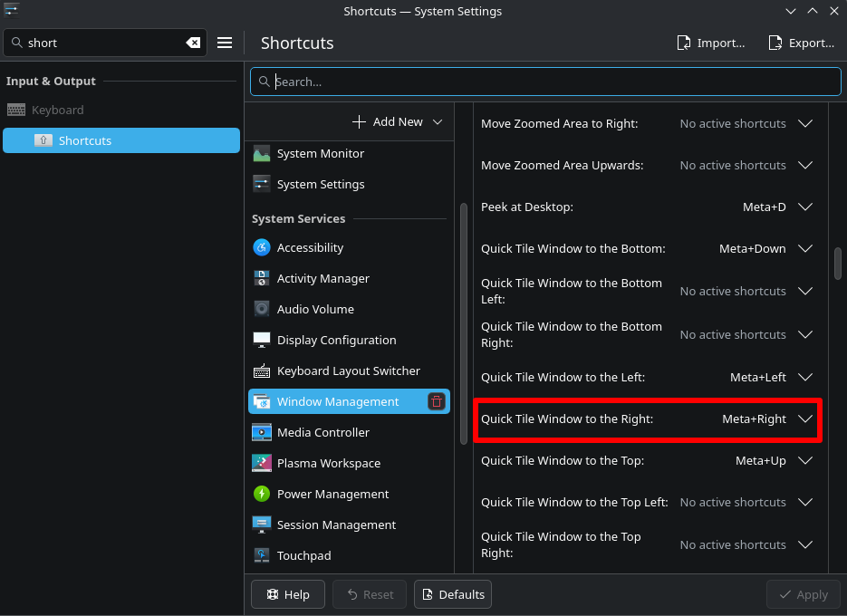Select the Media Controller entry
This screenshot has height=616, width=847.
tap(322, 432)
